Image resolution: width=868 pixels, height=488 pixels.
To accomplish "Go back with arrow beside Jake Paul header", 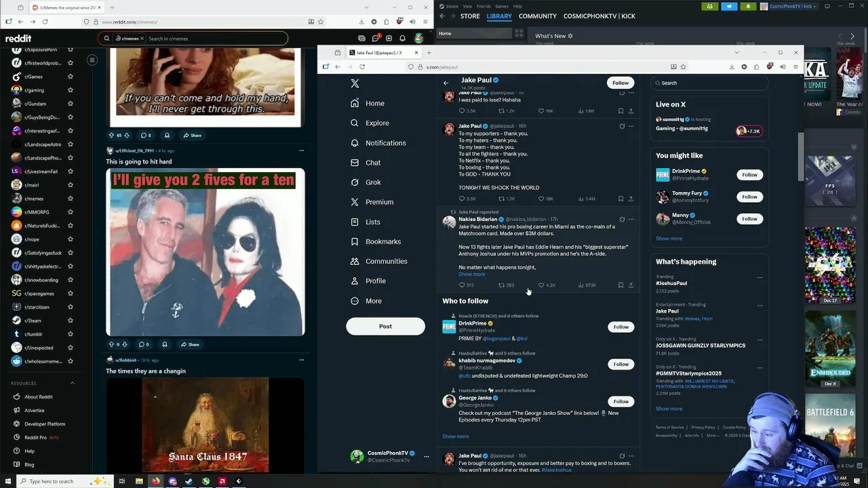I will pos(446,83).
